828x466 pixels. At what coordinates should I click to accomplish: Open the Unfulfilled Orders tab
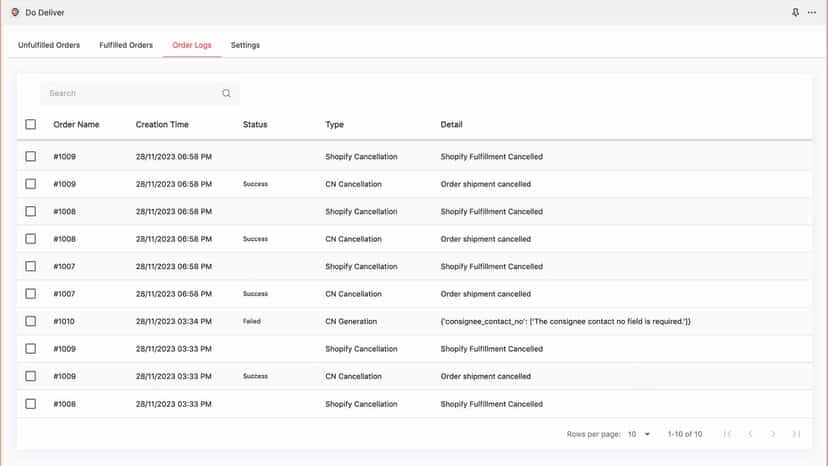(x=49, y=45)
